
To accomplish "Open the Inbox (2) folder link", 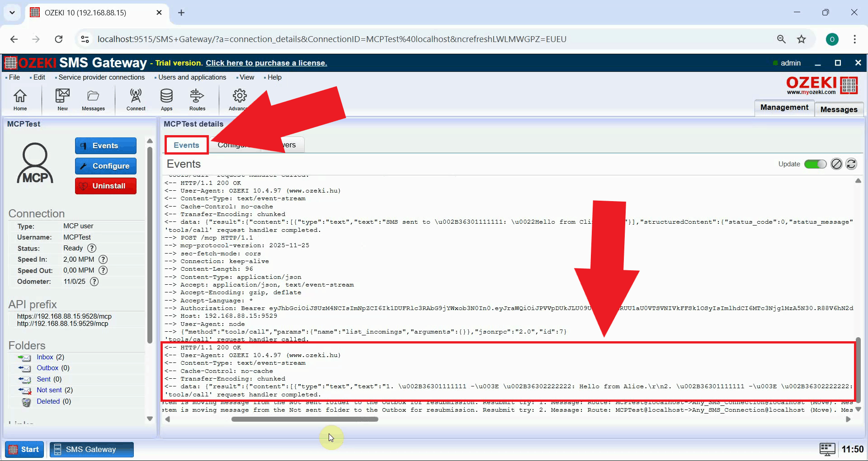I will [x=50, y=357].
